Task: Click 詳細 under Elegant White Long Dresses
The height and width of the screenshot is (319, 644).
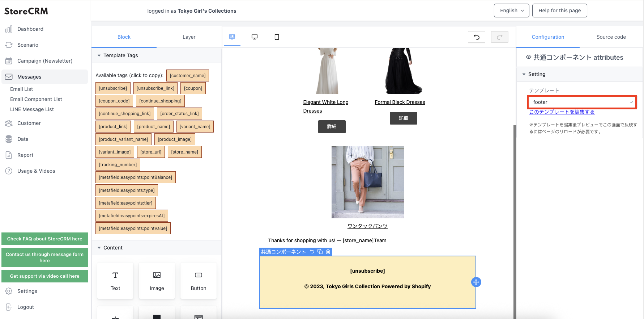Action: (332, 127)
